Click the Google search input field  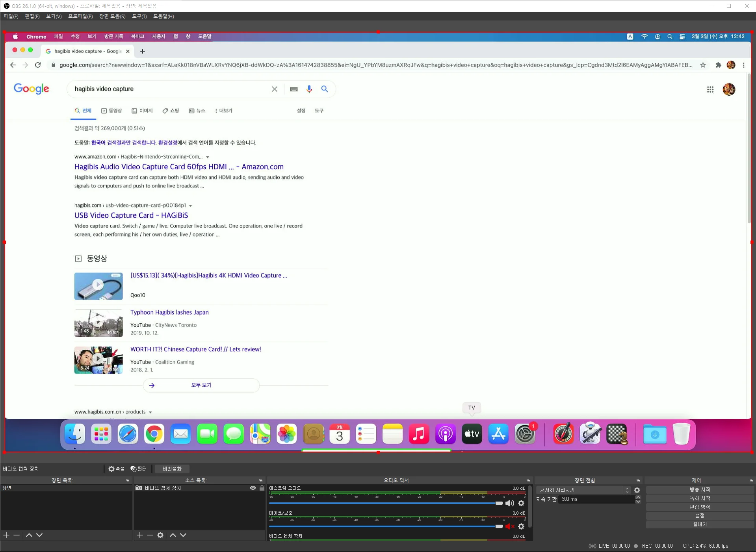coord(169,89)
